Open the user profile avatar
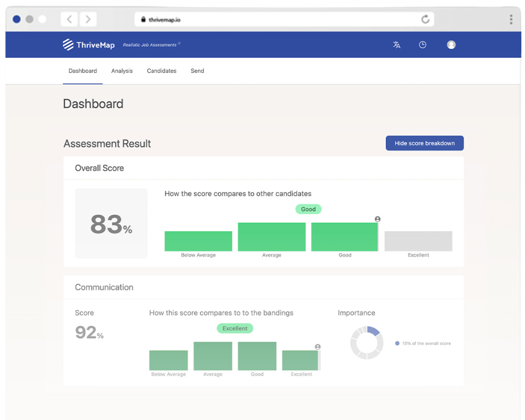This screenshot has height=420, width=525. click(451, 45)
